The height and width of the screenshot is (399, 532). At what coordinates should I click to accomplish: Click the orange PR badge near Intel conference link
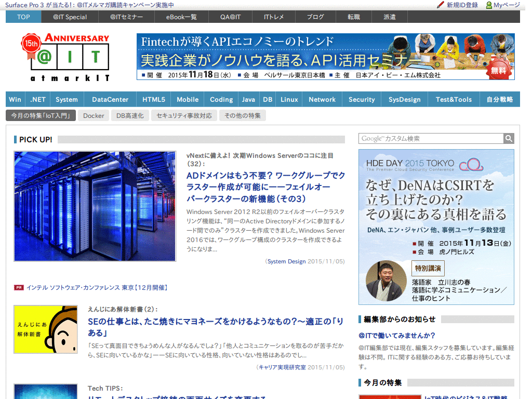[19, 287]
